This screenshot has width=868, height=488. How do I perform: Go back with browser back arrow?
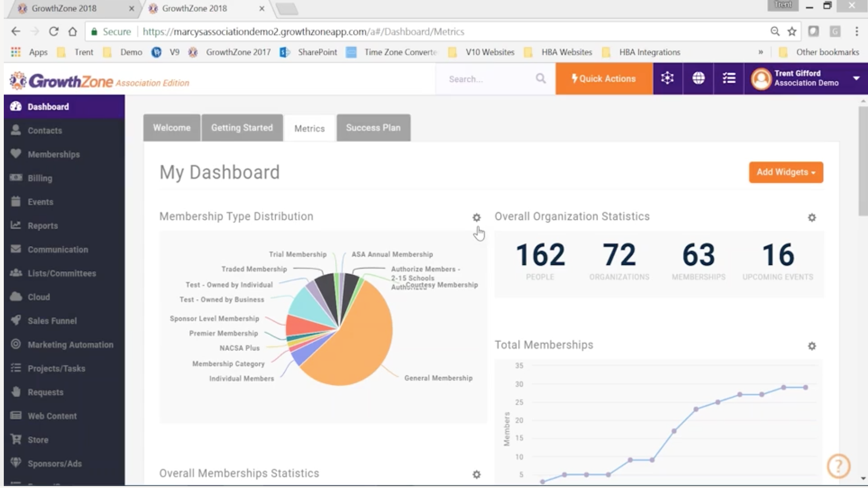tap(16, 31)
